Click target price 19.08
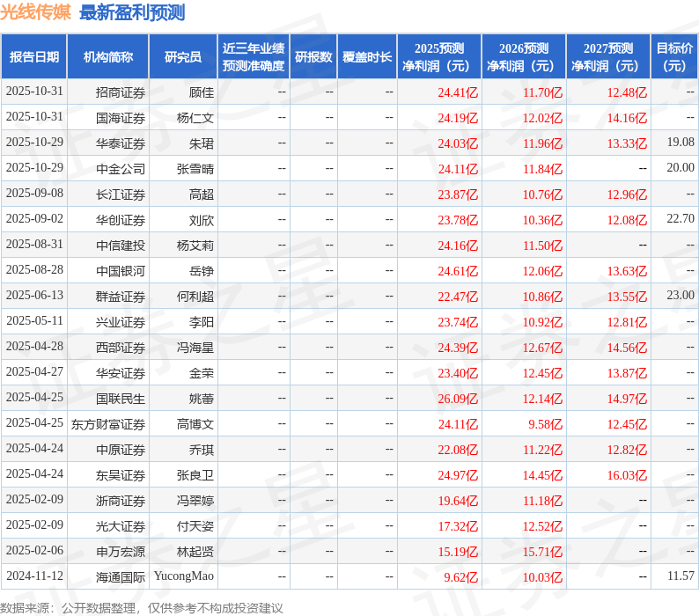The width and height of the screenshot is (699, 616). pyautogui.click(x=681, y=142)
